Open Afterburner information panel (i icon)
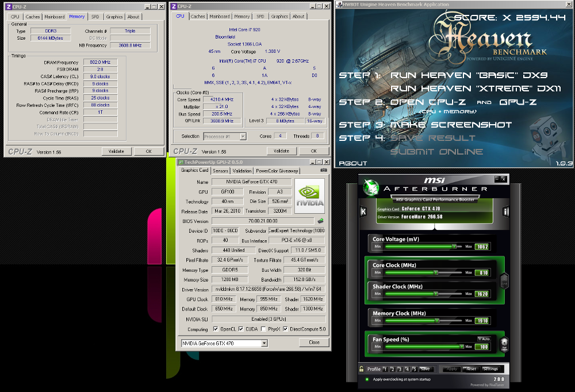Image resolution: width=575 pixels, height=392 pixels. 505,212
